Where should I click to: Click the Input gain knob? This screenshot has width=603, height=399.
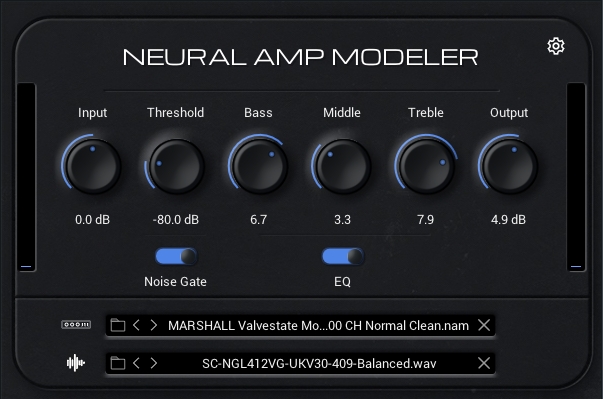tap(92, 166)
